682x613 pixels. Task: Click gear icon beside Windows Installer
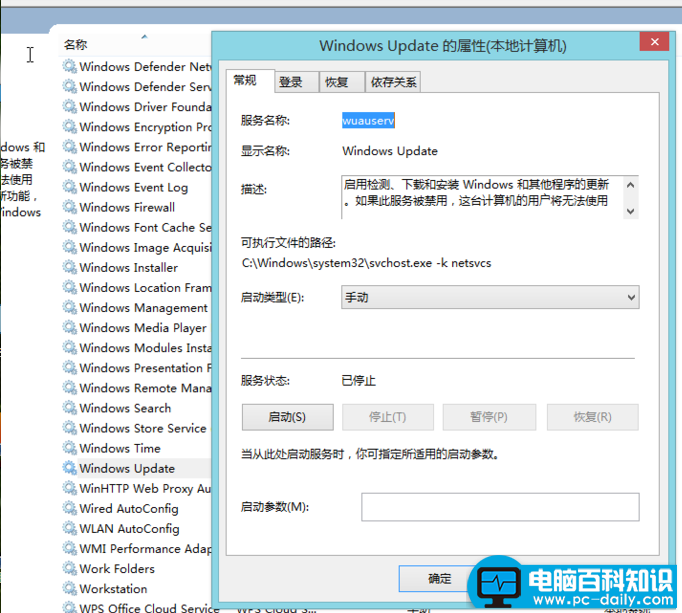pos(69,267)
